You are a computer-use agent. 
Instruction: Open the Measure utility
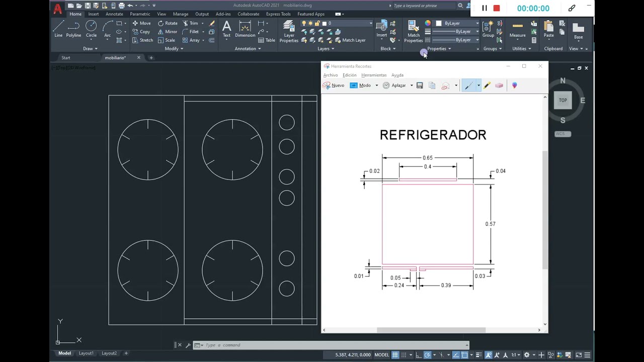coord(517,29)
